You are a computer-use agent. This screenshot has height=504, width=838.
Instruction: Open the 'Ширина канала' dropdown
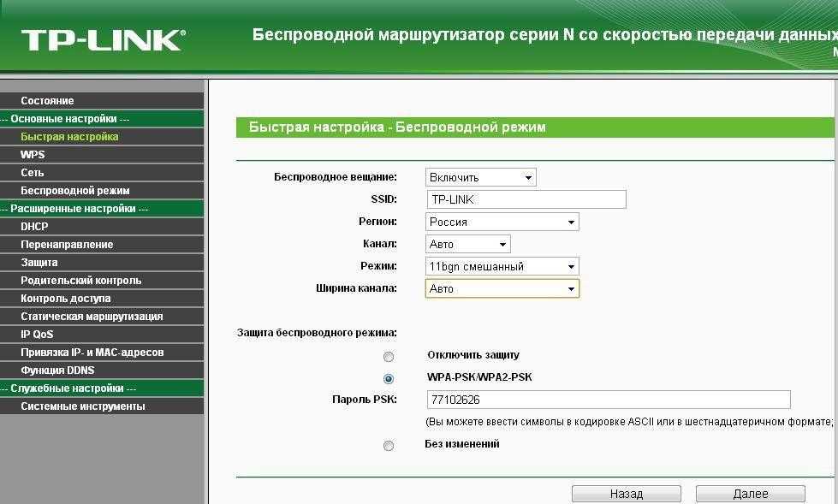tap(502, 288)
